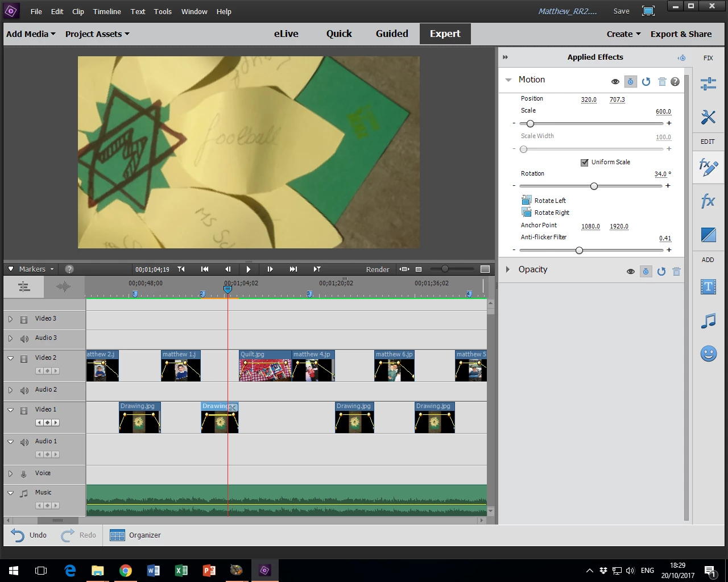Delete the Motion effect with trash icon

(662, 81)
